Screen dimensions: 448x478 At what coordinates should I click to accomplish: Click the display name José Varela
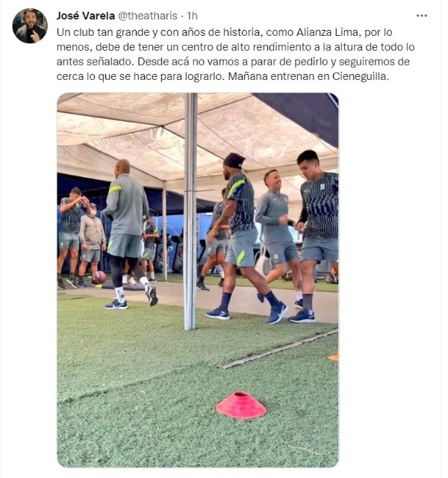point(86,16)
